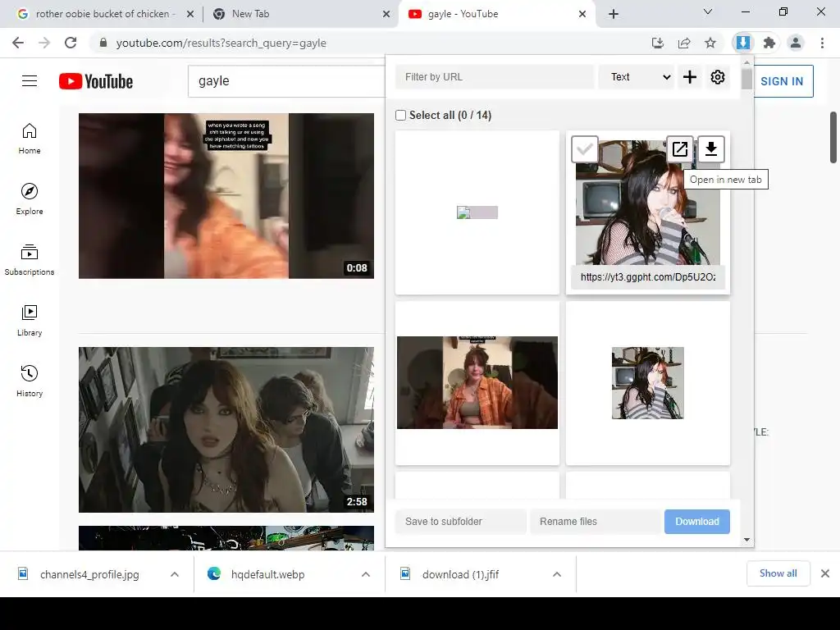Open hovered image in new tab
Image resolution: width=840 pixels, height=630 pixels.
(680, 149)
